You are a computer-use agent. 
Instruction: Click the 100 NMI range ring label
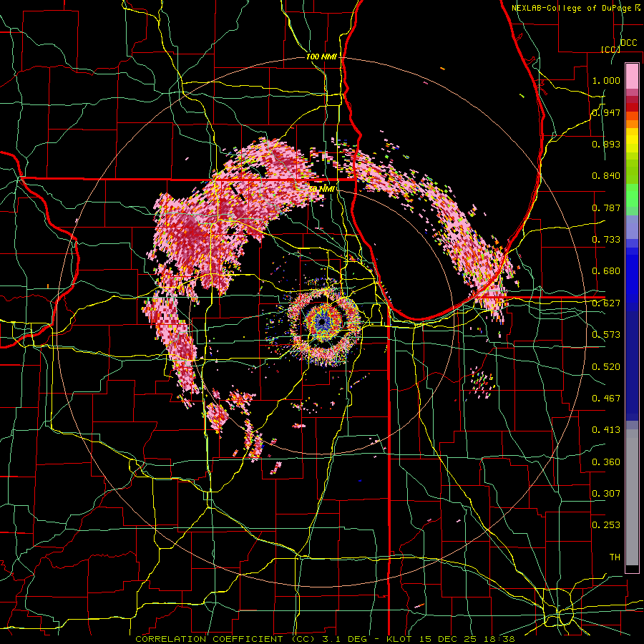coord(321,57)
